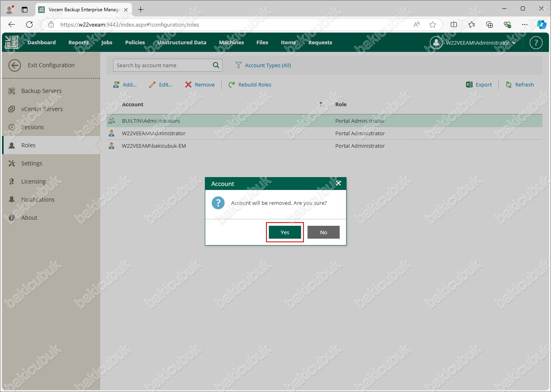
Task: Switch to the Policies tab
Action: (x=135, y=42)
